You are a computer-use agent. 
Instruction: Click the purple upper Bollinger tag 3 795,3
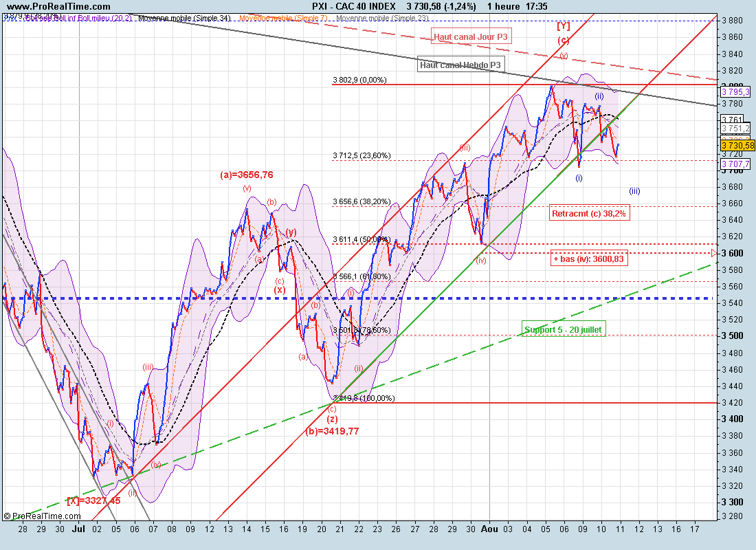[735, 91]
